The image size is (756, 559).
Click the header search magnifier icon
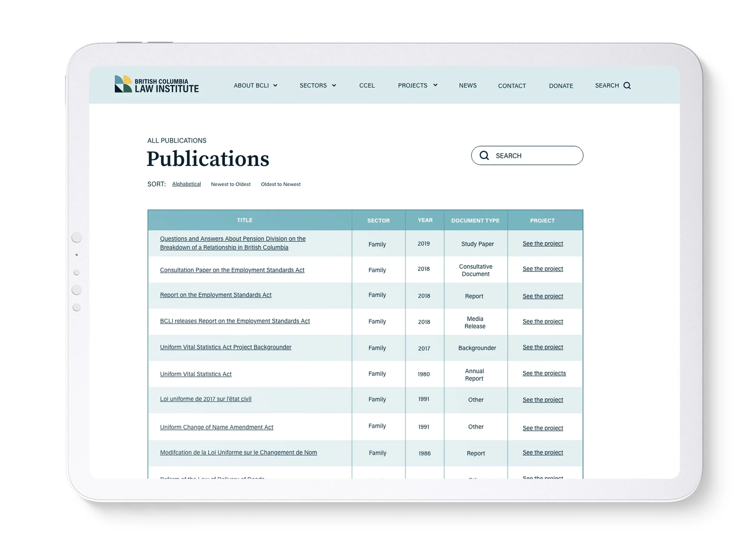pyautogui.click(x=627, y=86)
